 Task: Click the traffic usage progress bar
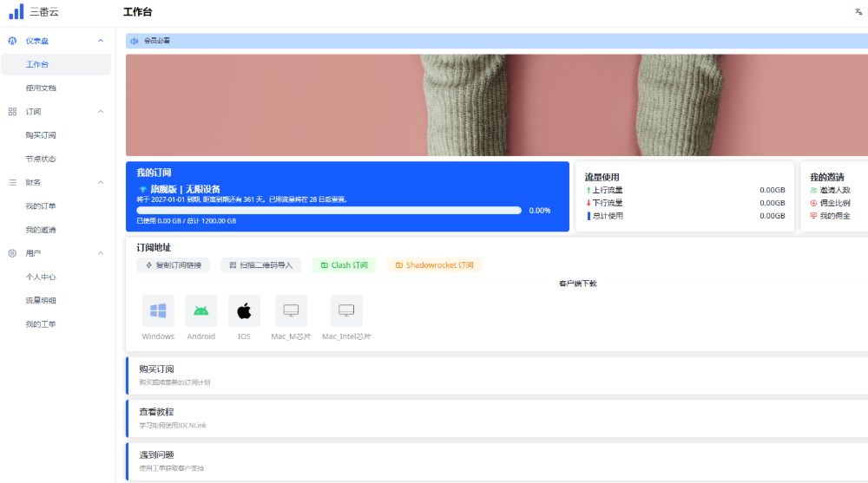pos(329,210)
